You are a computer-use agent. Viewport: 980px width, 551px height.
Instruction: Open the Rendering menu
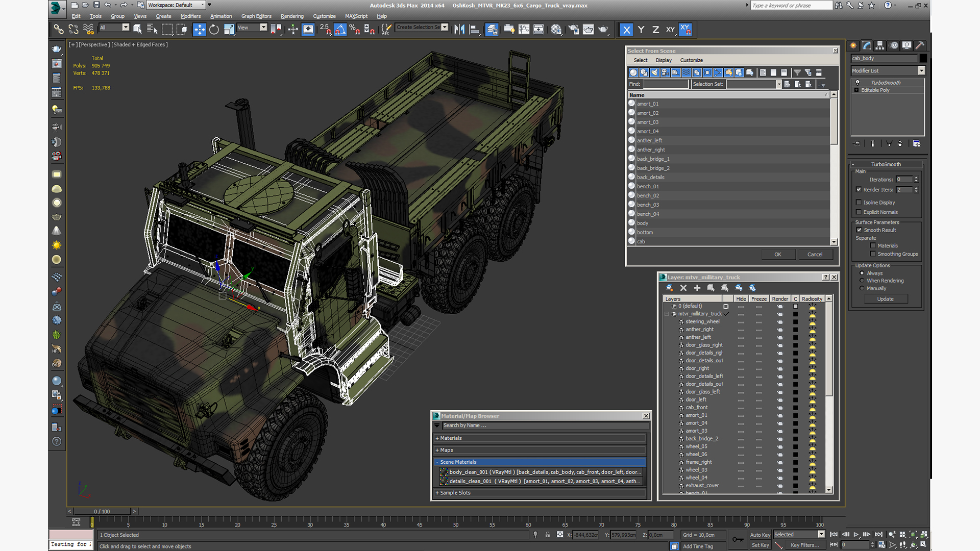click(x=292, y=16)
